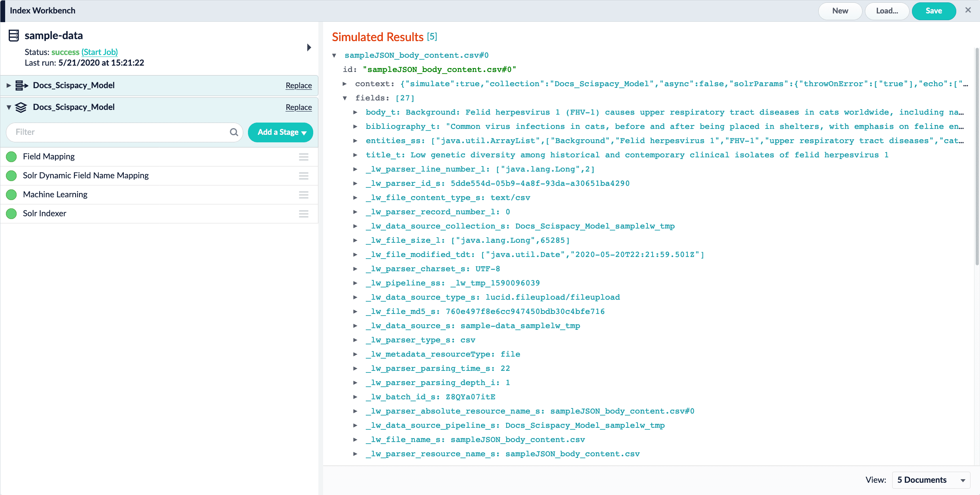The height and width of the screenshot is (495, 980).
Task: Collapse the fields [27] tree node
Action: (345, 98)
